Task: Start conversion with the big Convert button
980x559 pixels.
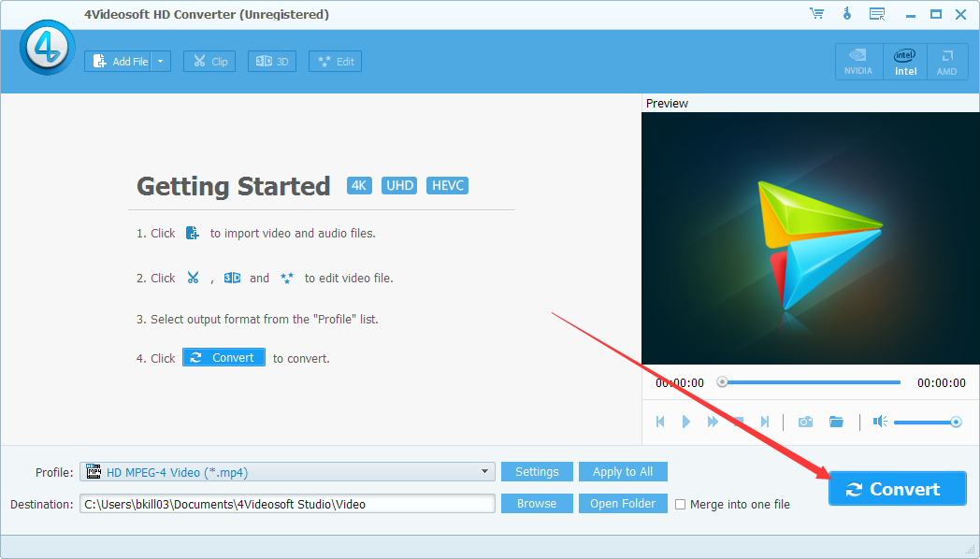Action: [898, 488]
